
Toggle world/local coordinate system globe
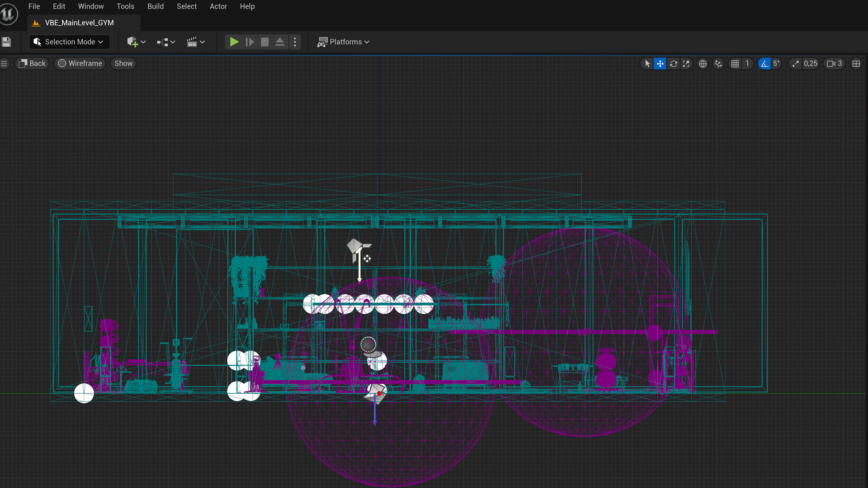click(x=703, y=64)
